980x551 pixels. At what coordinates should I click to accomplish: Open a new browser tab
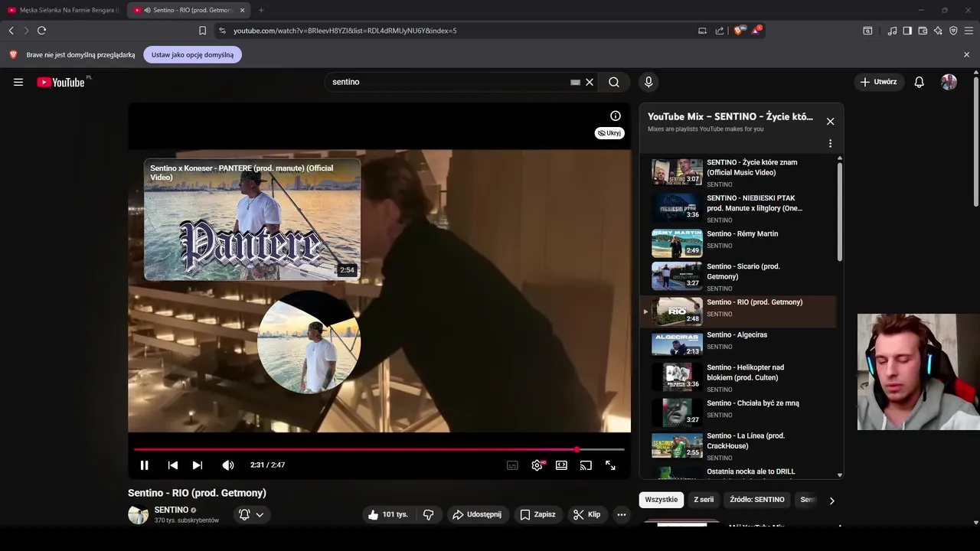click(261, 10)
